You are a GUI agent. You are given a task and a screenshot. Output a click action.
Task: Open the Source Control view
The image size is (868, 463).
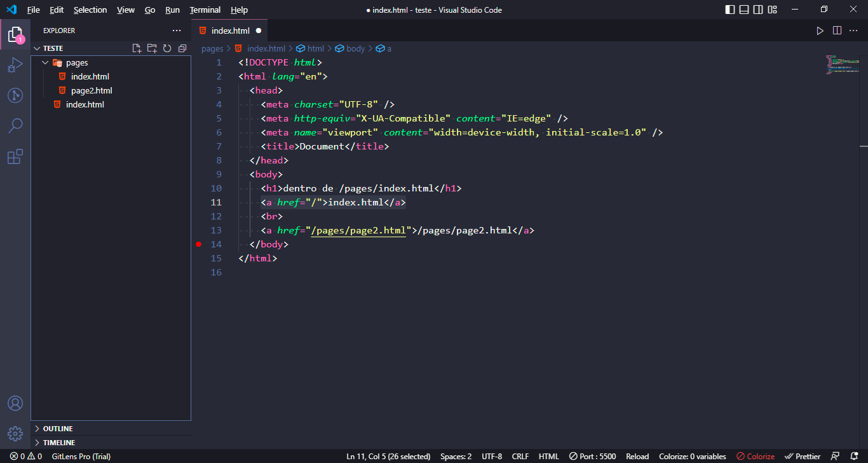tap(15, 95)
